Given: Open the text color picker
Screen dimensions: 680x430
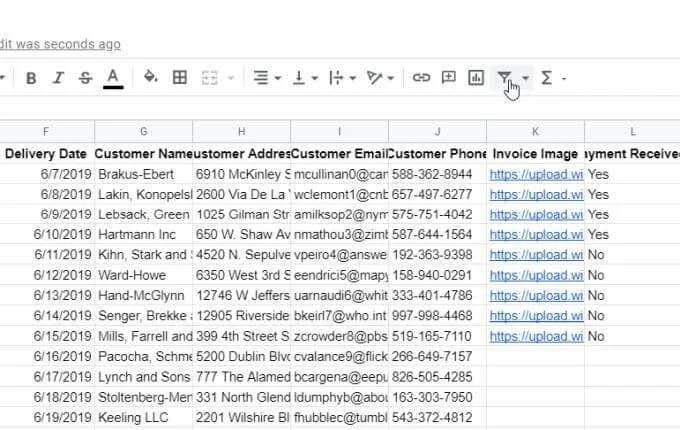Looking at the screenshot, I should [113, 78].
